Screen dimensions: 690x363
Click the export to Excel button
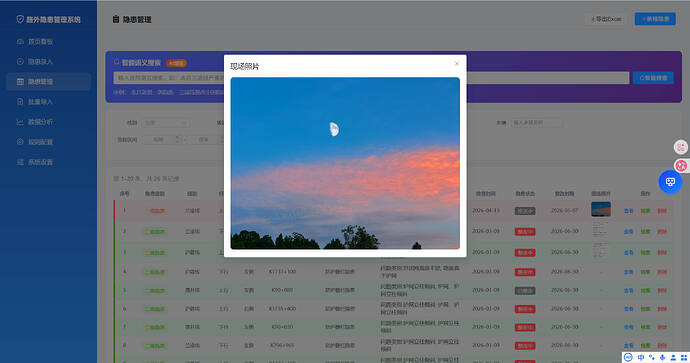(x=606, y=19)
